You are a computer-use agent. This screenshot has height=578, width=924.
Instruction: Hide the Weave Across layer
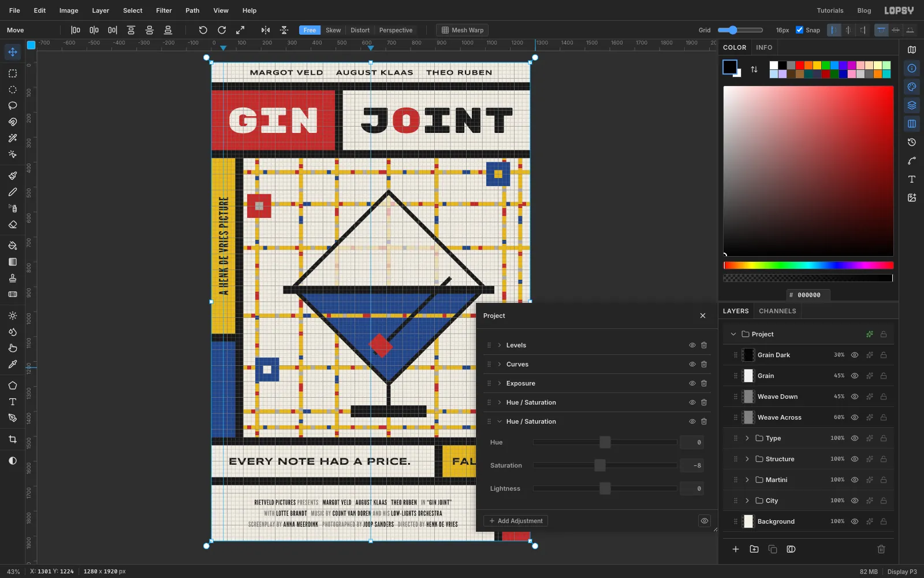(855, 417)
